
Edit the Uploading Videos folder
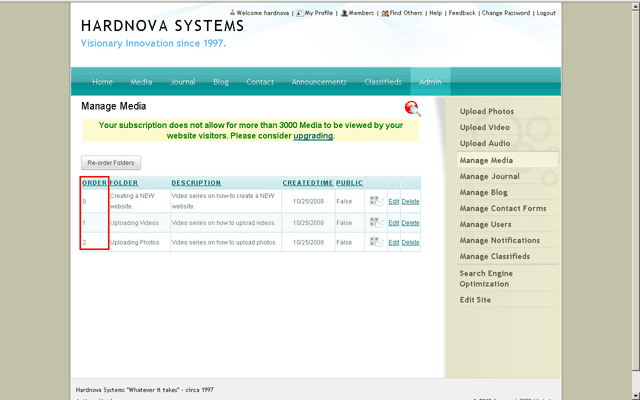(x=394, y=222)
